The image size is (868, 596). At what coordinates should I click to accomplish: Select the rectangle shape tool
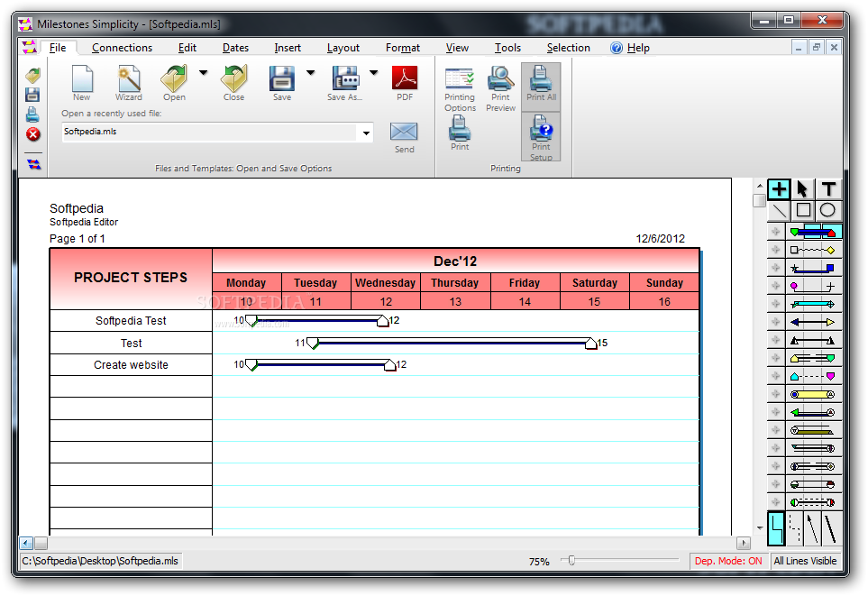tap(803, 210)
